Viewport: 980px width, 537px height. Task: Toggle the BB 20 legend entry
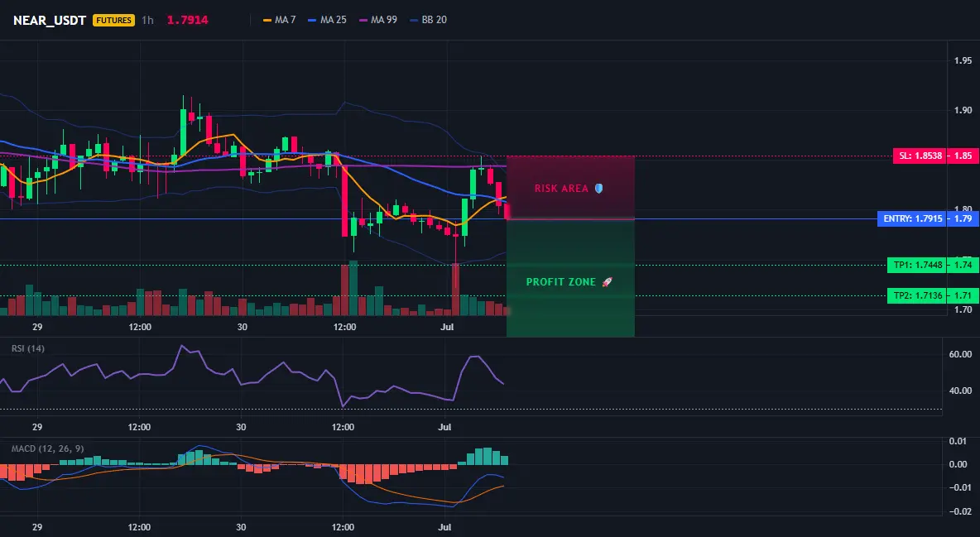[x=428, y=20]
